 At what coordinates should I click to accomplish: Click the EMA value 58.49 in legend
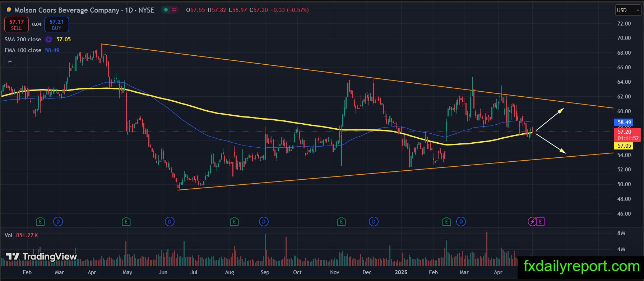(52, 50)
